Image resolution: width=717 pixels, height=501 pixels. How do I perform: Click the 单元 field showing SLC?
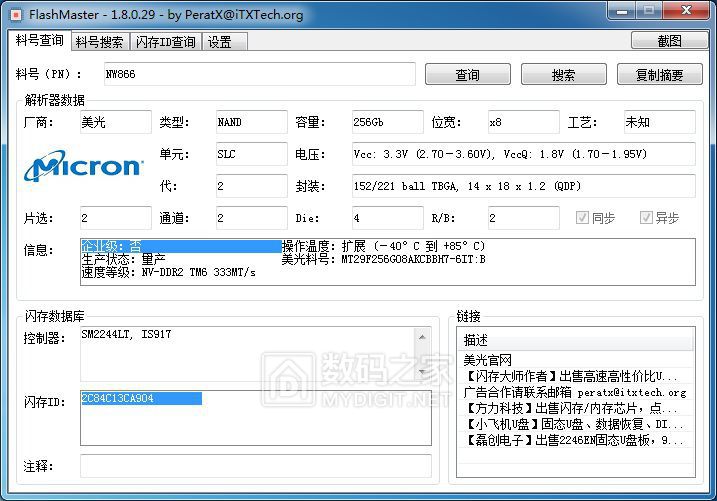(251, 154)
